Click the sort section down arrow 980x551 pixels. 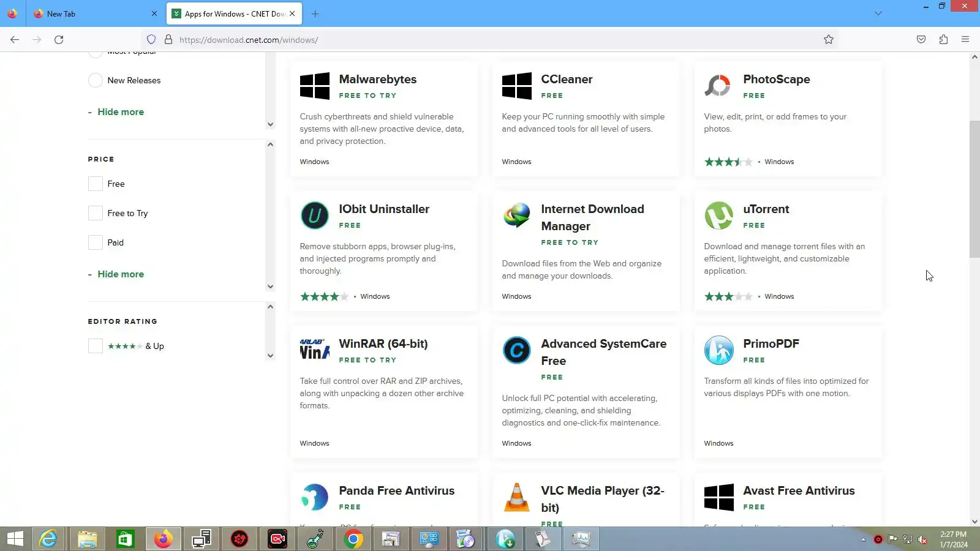point(270,124)
